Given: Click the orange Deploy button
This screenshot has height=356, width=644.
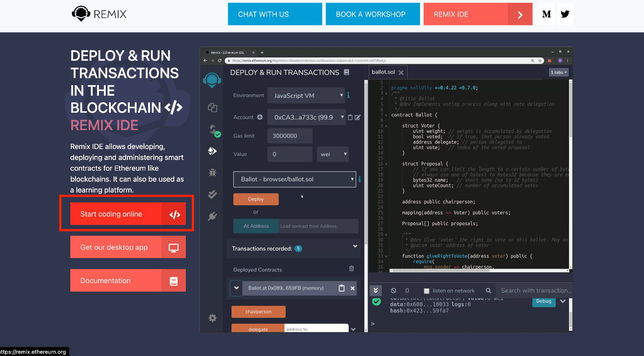Looking at the screenshot, I should point(256,199).
